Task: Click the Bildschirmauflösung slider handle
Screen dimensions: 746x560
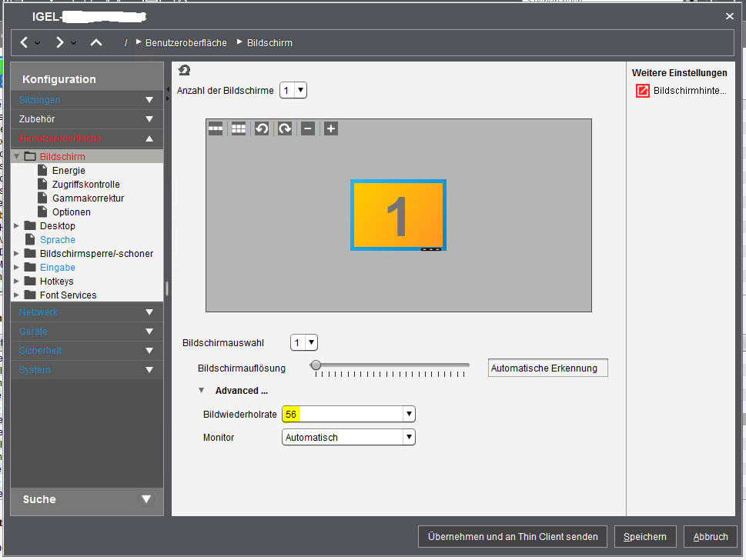Action: [315, 365]
